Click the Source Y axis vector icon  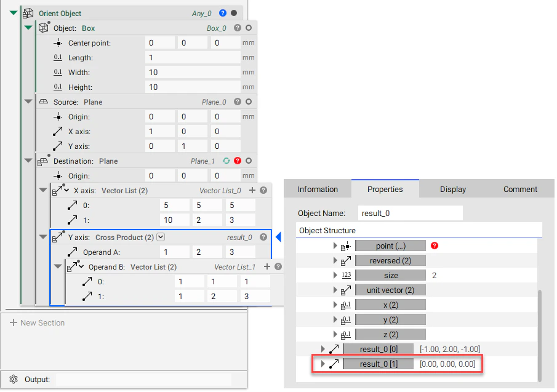coord(58,146)
